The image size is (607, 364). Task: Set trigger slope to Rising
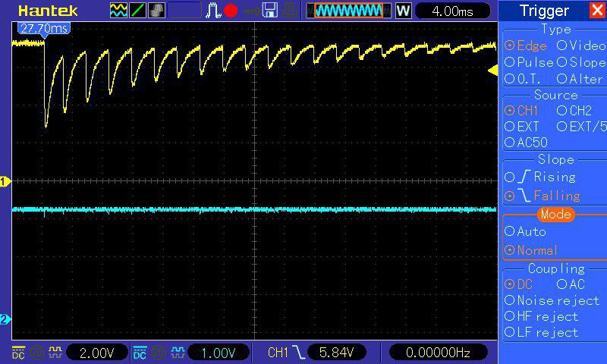click(x=540, y=177)
